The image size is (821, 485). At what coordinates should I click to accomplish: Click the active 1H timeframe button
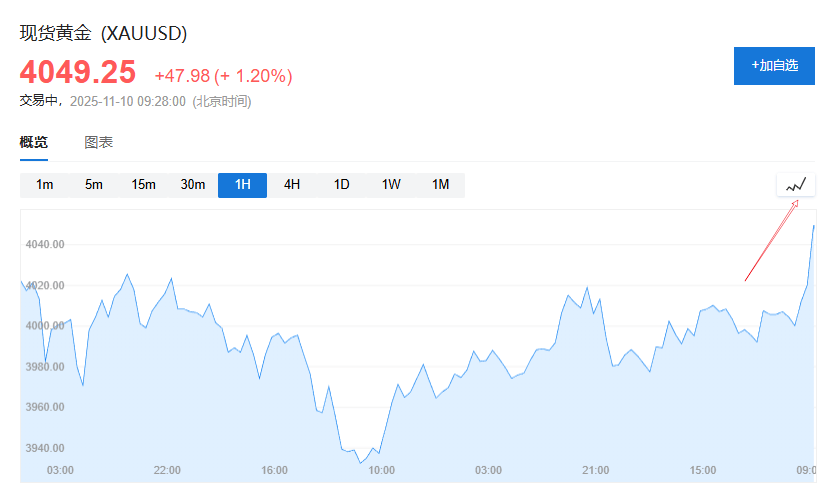pos(243,185)
